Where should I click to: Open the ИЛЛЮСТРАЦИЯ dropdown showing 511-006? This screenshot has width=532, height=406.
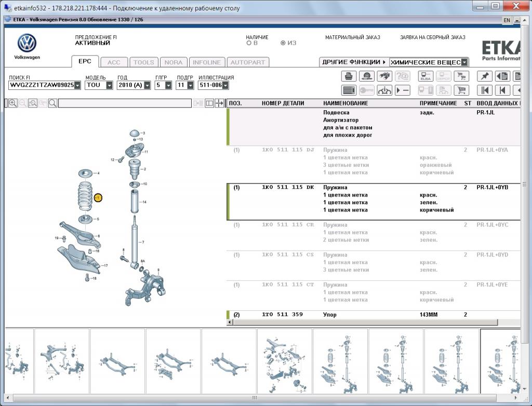[x=225, y=85]
